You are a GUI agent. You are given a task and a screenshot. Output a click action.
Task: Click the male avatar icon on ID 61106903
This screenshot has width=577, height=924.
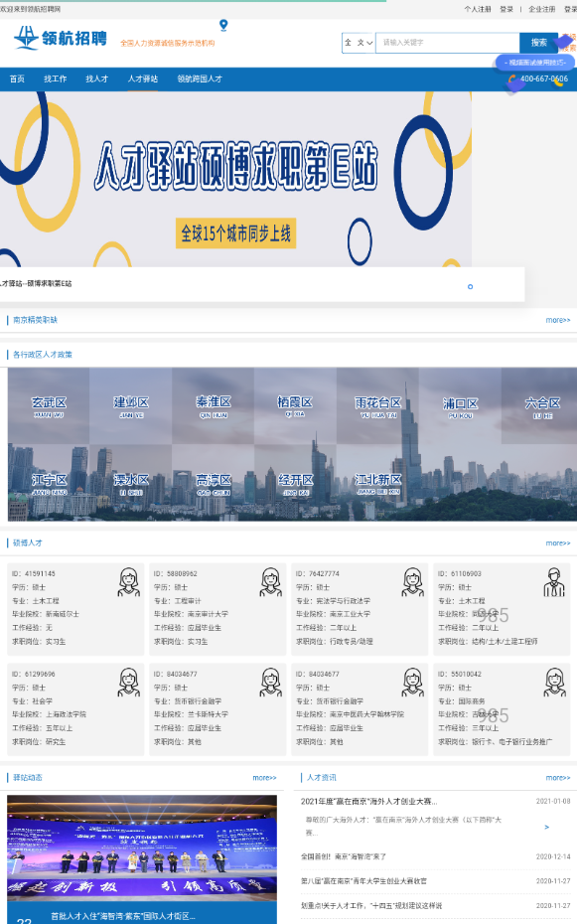(x=554, y=582)
